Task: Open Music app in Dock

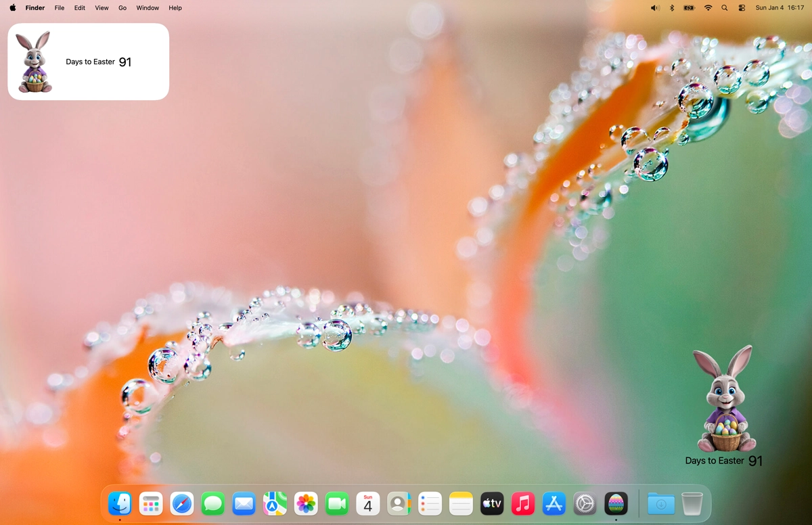Action: coord(523,503)
